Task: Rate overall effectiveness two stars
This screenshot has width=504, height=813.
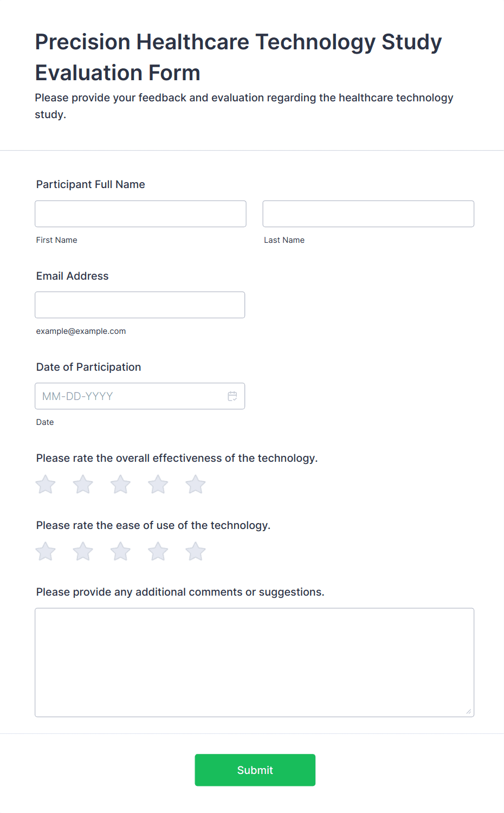Action: click(x=83, y=485)
